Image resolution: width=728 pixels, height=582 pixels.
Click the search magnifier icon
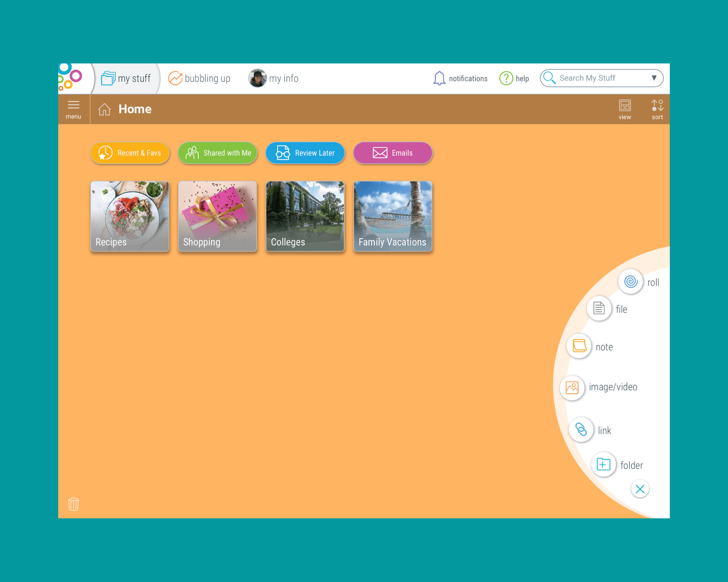click(549, 78)
